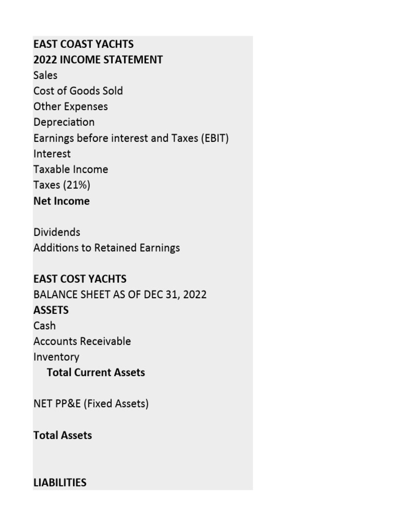The width and height of the screenshot is (399, 532).
Task: Select the BALANCE SHEET AS OF DEC 31 line
Action: 119,295
